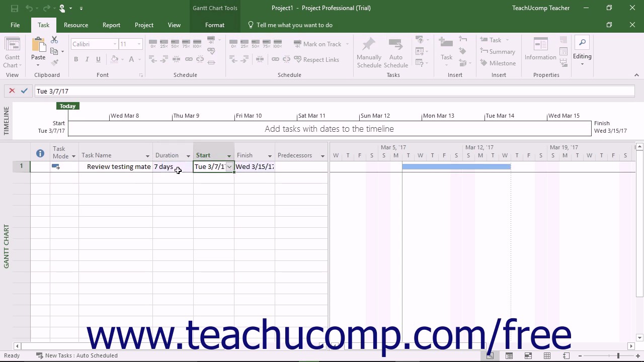Open the Background Color fill bucket
The height and width of the screenshot is (362, 644).
(115, 59)
